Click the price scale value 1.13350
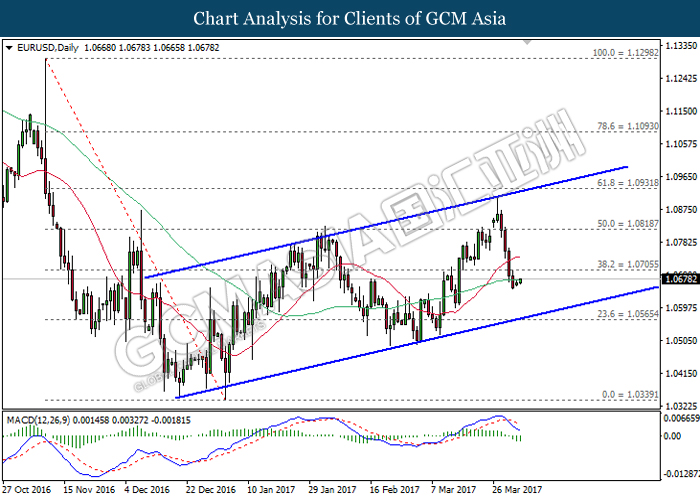The width and height of the screenshot is (700, 500). pos(681,46)
